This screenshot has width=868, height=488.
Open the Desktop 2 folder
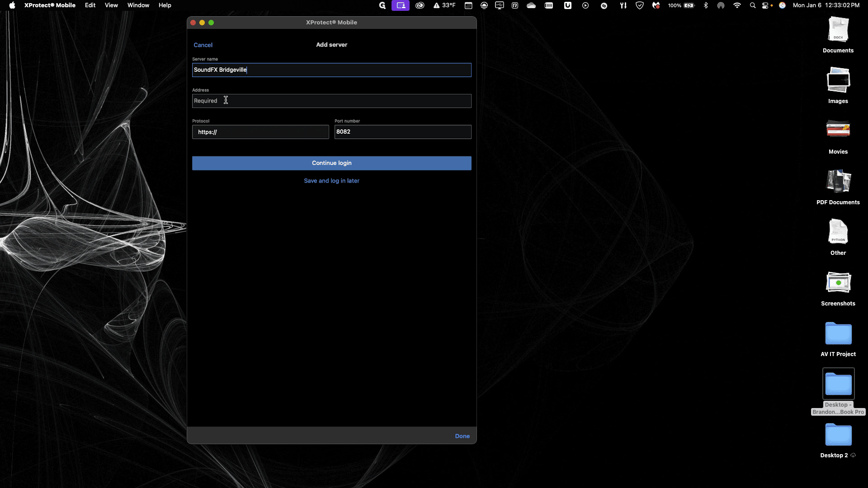point(838,435)
